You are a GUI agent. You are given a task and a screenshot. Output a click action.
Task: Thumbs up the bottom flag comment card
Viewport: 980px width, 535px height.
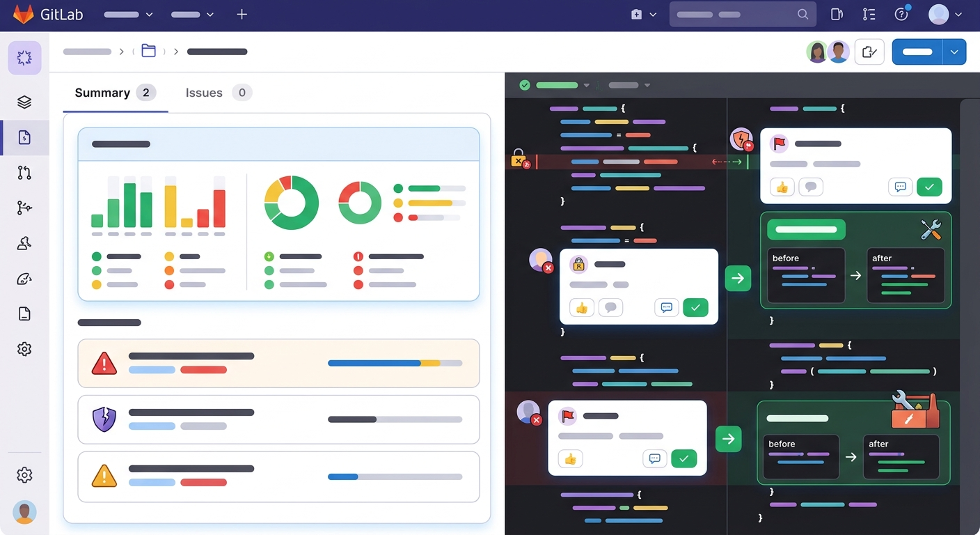(x=571, y=458)
